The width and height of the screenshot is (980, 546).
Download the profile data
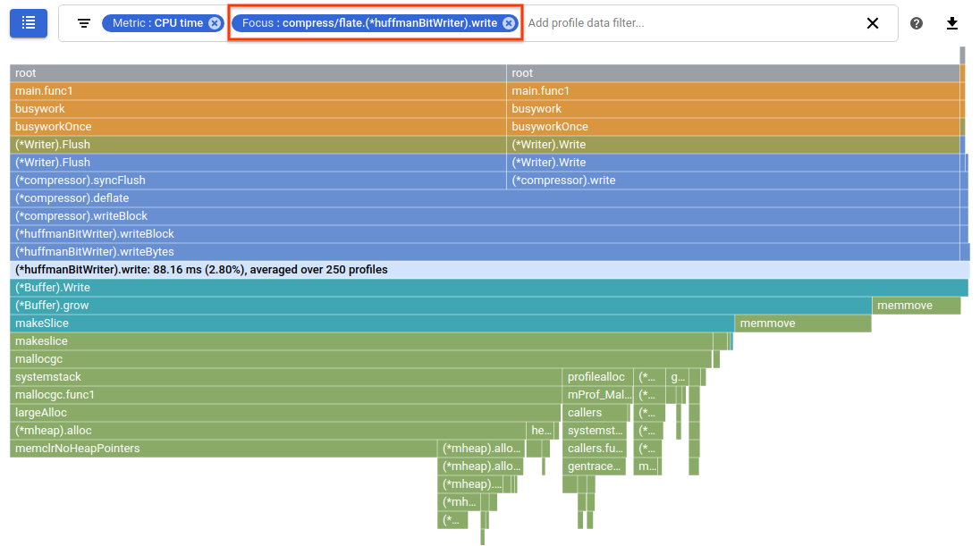click(951, 23)
